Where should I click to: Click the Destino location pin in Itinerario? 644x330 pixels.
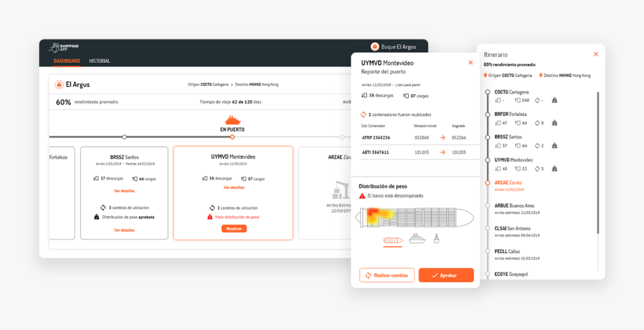point(541,76)
